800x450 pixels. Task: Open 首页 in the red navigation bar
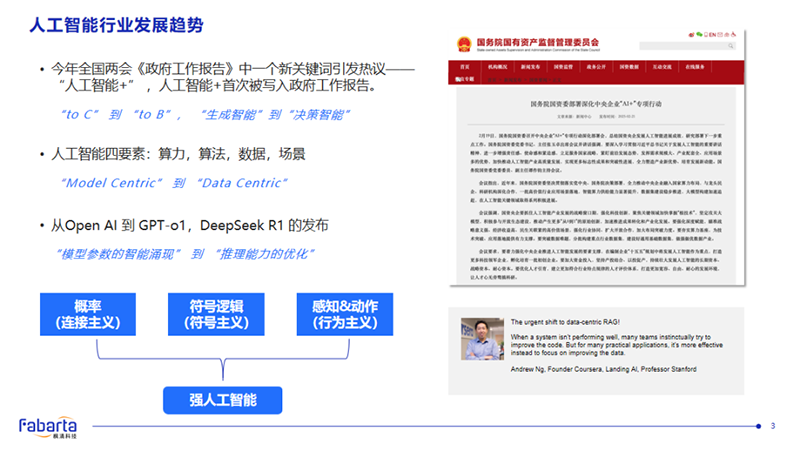pos(465,67)
